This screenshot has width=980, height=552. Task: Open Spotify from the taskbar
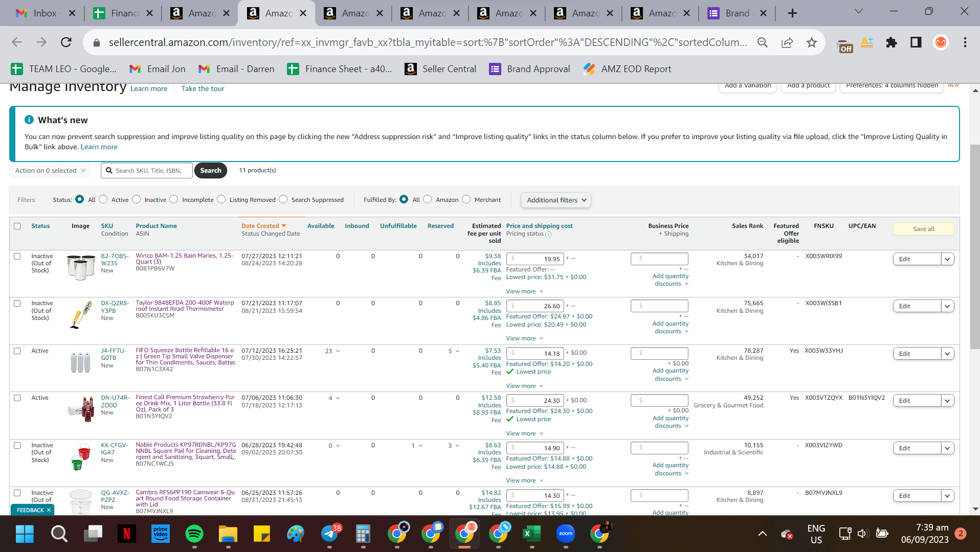[x=194, y=534]
